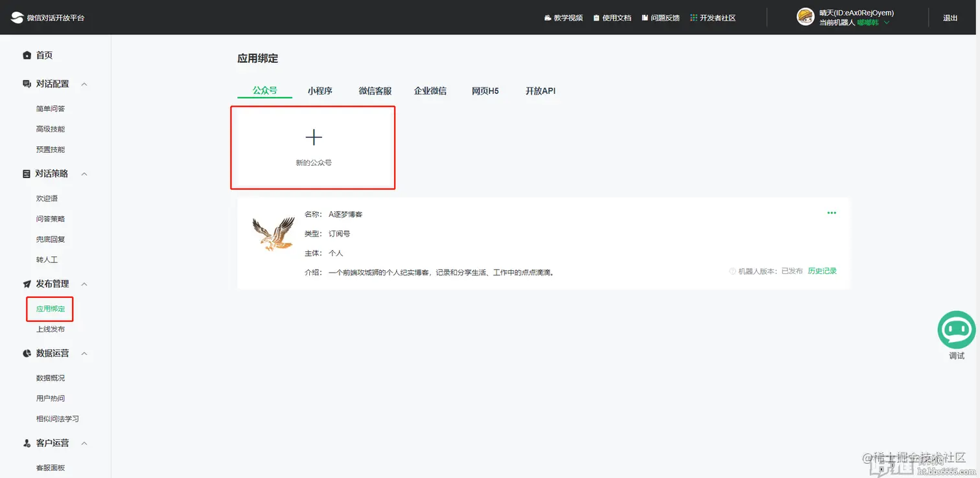Switch to the 开放API tab
This screenshot has width=980, height=478.
[x=541, y=91]
